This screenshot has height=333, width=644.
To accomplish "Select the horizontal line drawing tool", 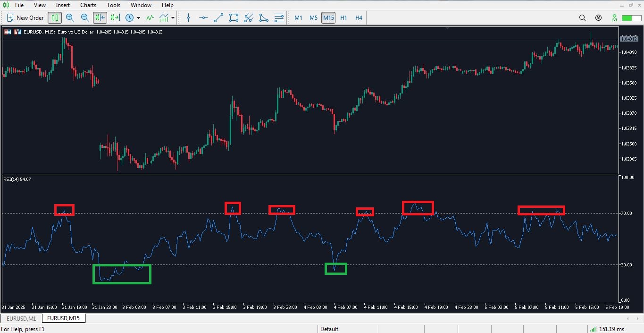I will click(x=203, y=18).
